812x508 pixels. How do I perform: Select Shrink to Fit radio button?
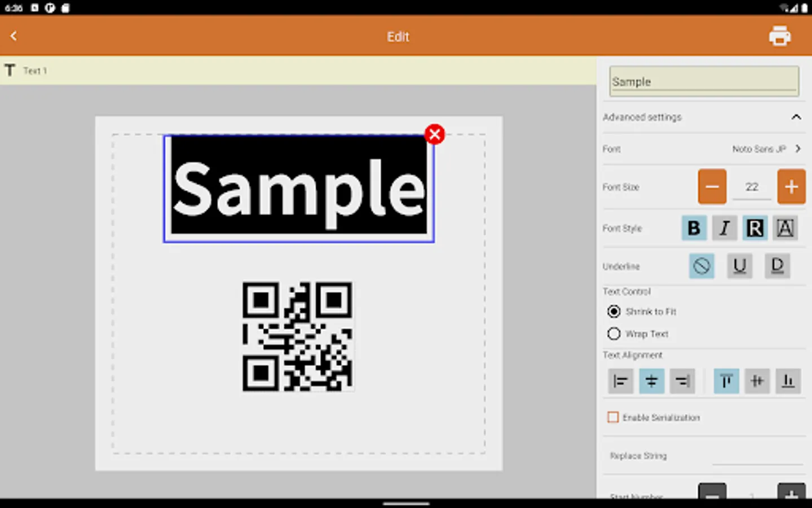(x=614, y=312)
